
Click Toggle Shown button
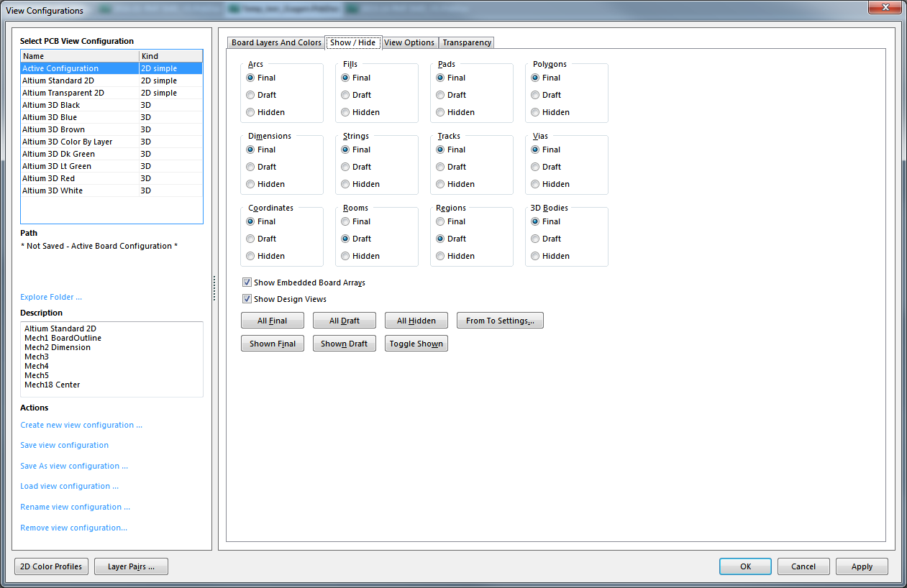point(416,344)
